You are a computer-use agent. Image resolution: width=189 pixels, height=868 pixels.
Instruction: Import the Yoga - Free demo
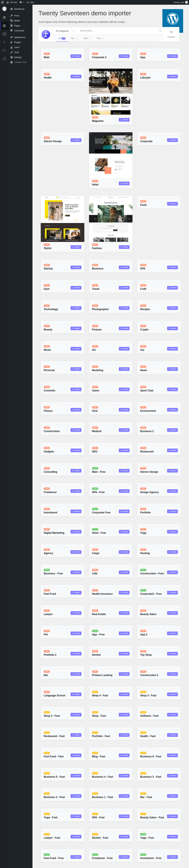point(172,837)
